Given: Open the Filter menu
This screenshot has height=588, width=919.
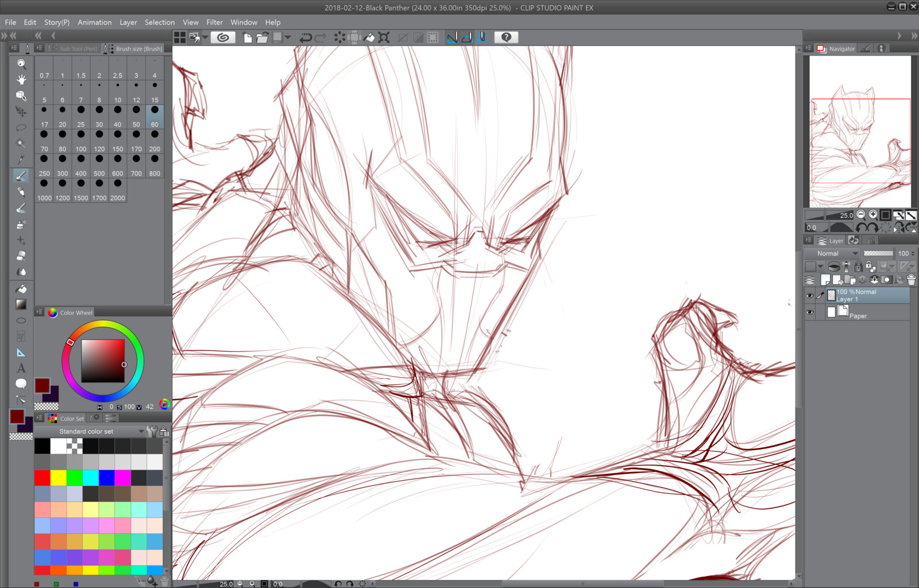Looking at the screenshot, I should click(214, 22).
